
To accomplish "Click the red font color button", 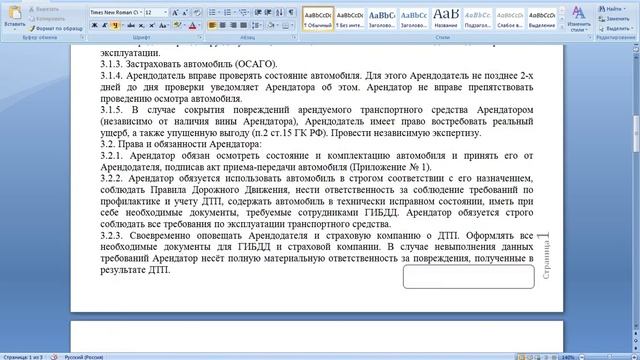I will coord(193,25).
